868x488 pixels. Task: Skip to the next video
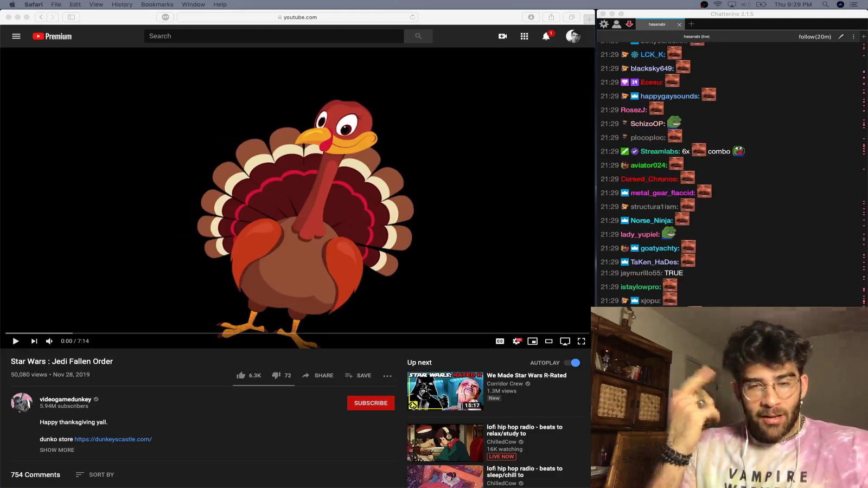34,341
